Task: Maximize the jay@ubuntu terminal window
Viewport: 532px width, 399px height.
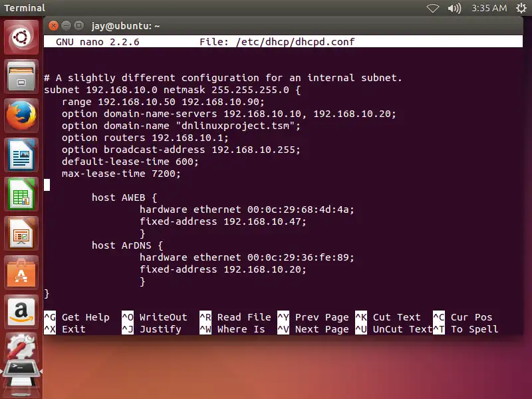Action: [79, 26]
